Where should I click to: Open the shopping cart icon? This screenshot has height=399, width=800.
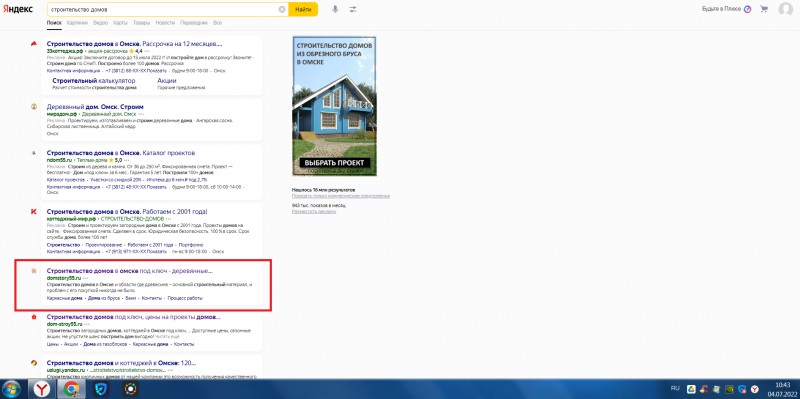coord(764,9)
